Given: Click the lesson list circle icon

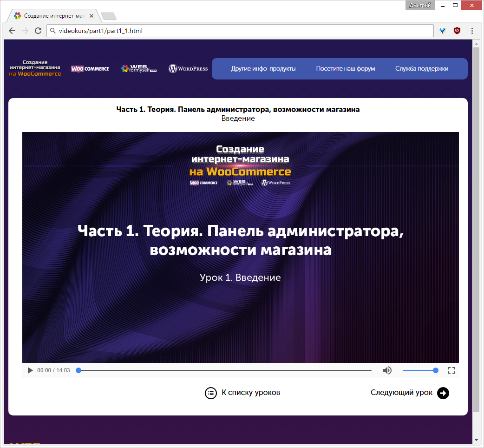Looking at the screenshot, I should pyautogui.click(x=211, y=393).
